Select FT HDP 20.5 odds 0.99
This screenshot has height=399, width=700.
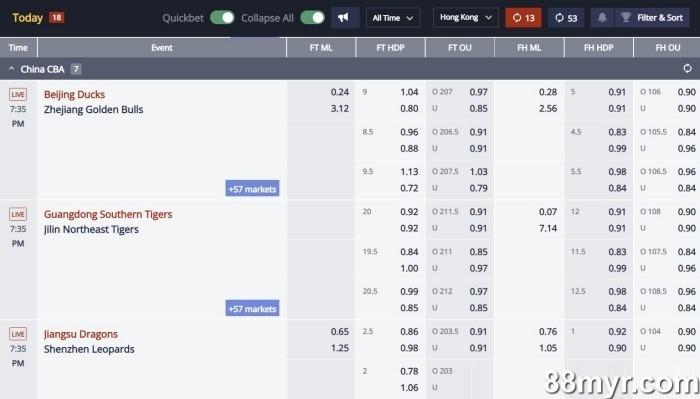click(x=409, y=291)
